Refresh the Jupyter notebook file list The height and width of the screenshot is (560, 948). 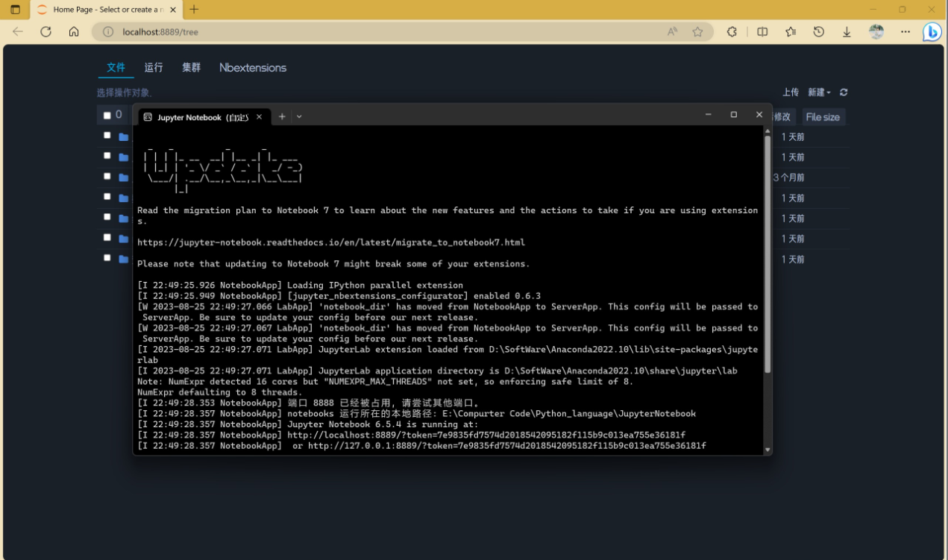pyautogui.click(x=844, y=92)
